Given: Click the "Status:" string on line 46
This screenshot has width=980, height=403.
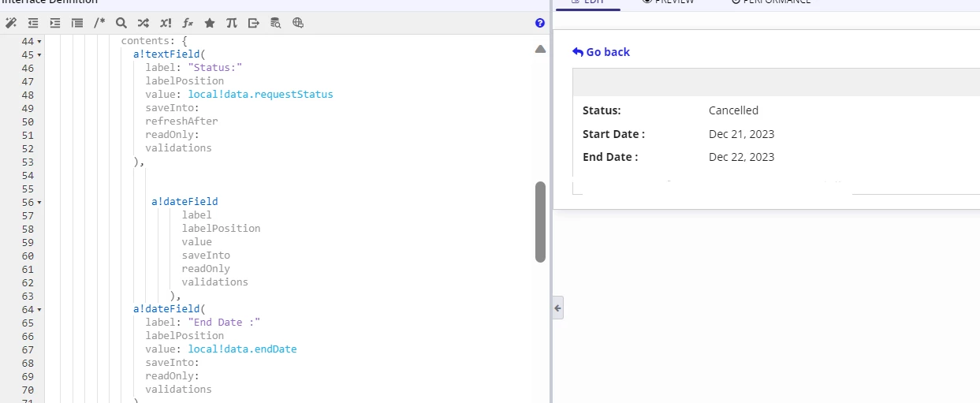Looking at the screenshot, I should [x=214, y=68].
